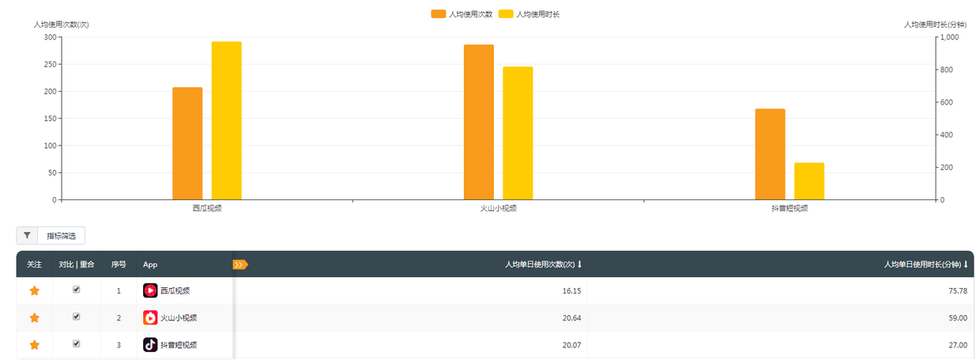Open the 火山小视频 app name link
980x364 pixels.
click(179, 318)
